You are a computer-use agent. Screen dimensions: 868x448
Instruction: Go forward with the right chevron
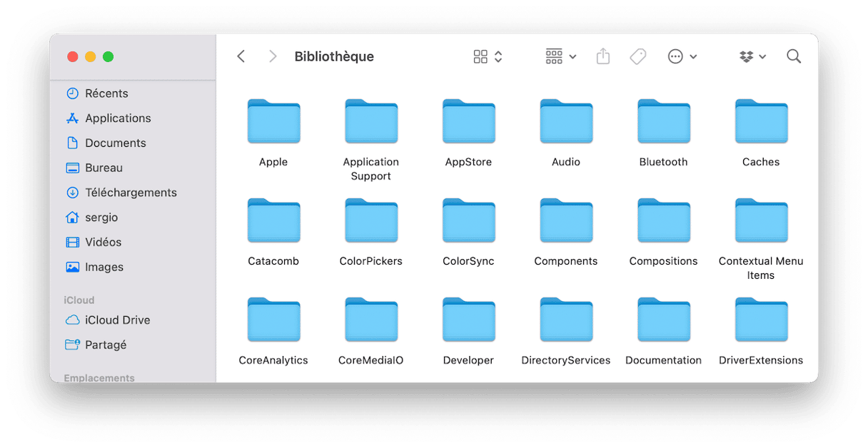[272, 56]
